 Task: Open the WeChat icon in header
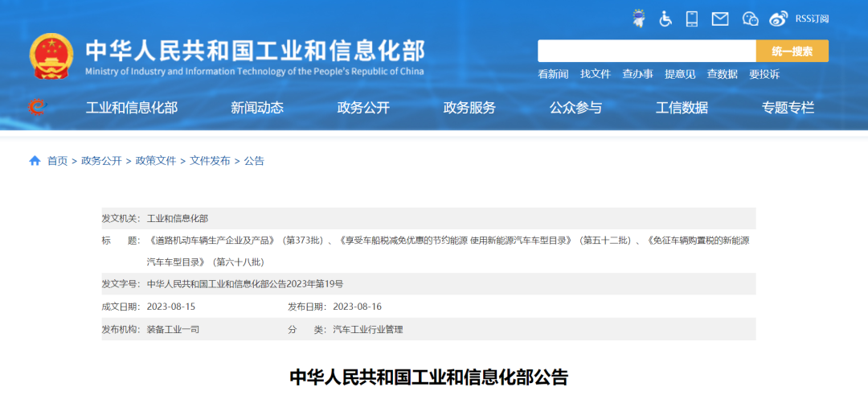coord(750,19)
